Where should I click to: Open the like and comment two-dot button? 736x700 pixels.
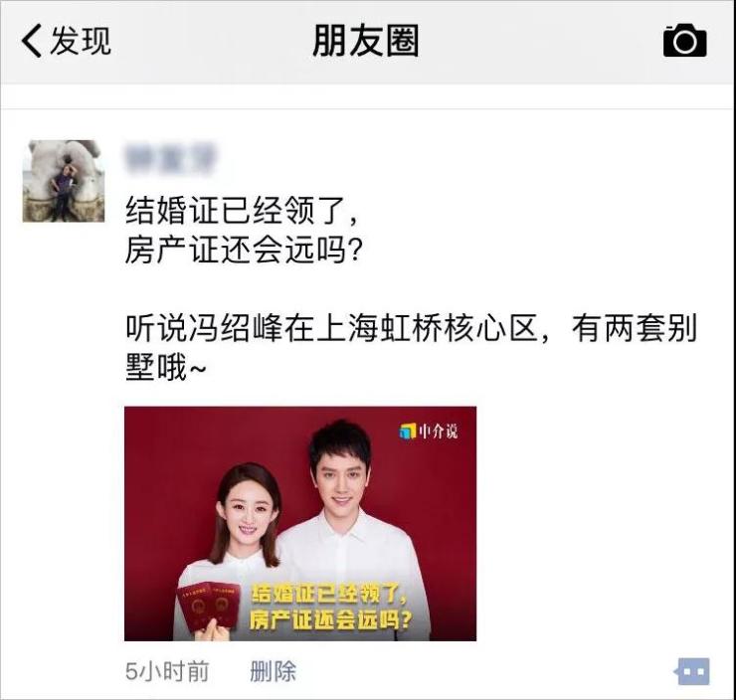[692, 671]
